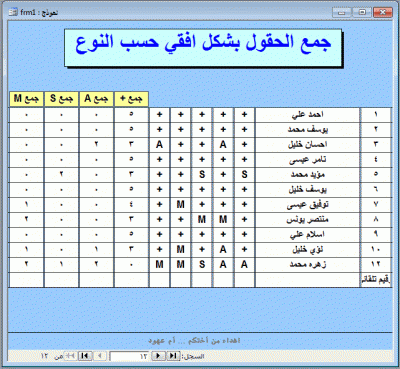Click the total count ١٢ in navigation bar
The height and width of the screenshot is (369, 400).
[45, 356]
